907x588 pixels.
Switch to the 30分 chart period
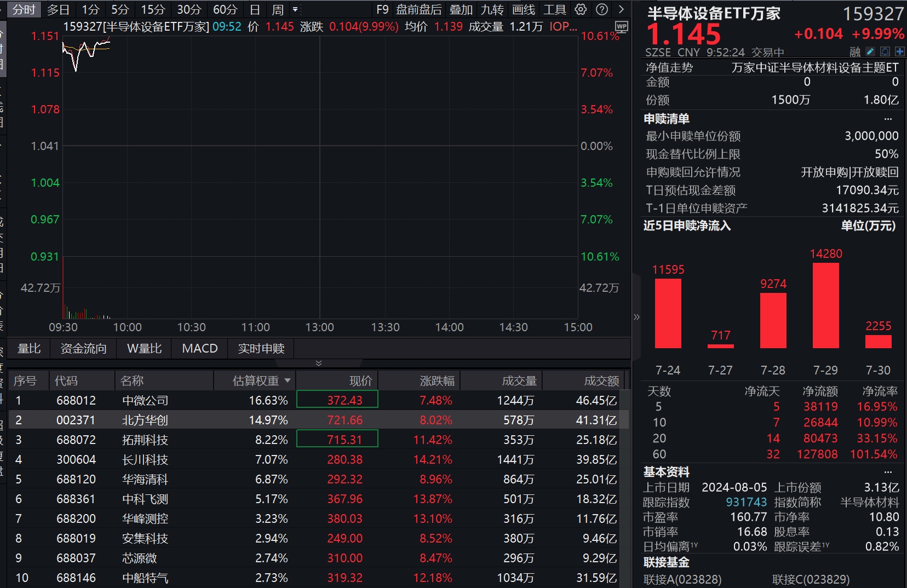point(189,9)
